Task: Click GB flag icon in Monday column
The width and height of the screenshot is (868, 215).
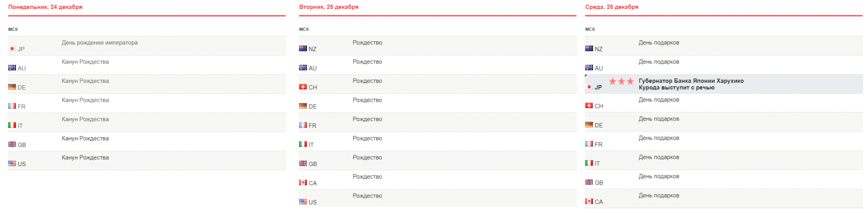Action: coord(12,144)
